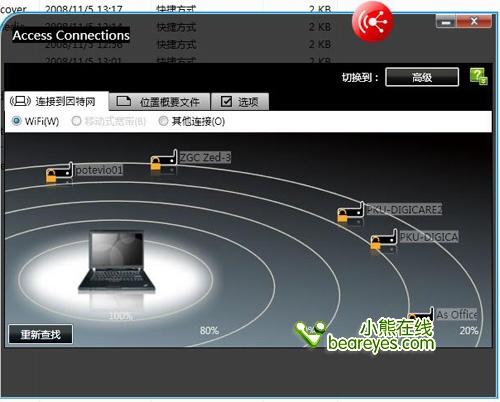Click the ZGC Zed-3 network label
Image resolution: width=500 pixels, height=402 pixels.
pyautogui.click(x=205, y=157)
